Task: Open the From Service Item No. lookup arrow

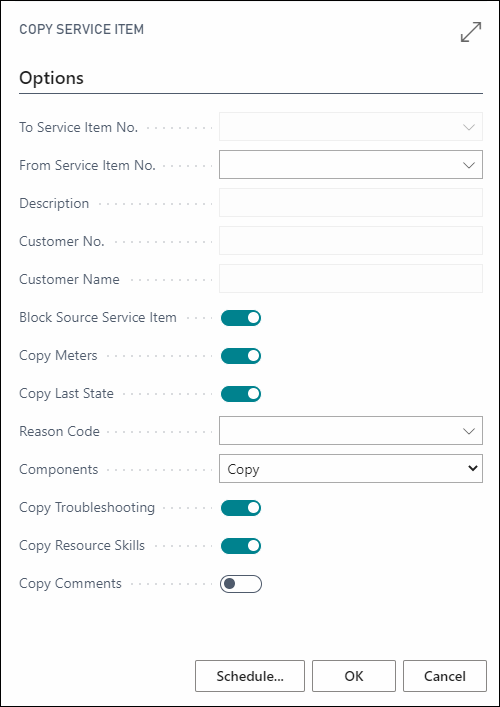Action: [x=469, y=165]
